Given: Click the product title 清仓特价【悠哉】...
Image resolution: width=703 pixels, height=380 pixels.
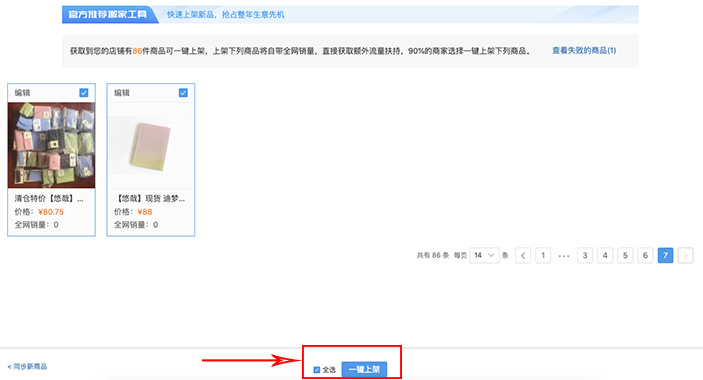Looking at the screenshot, I should click(x=49, y=199).
